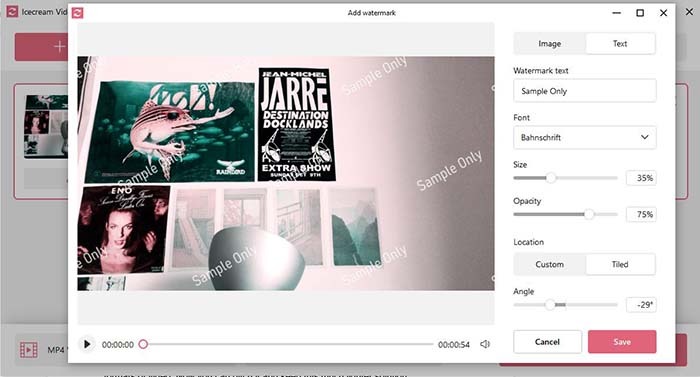Click the video thumbnail in main window
Viewport: 700px width, 377px height.
coord(46,126)
